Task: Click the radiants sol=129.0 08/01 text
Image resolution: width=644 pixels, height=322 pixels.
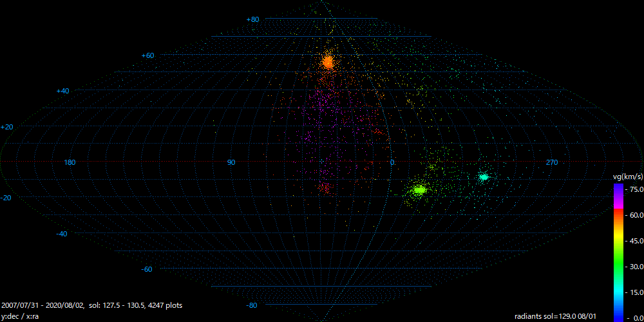Action: [x=560, y=316]
